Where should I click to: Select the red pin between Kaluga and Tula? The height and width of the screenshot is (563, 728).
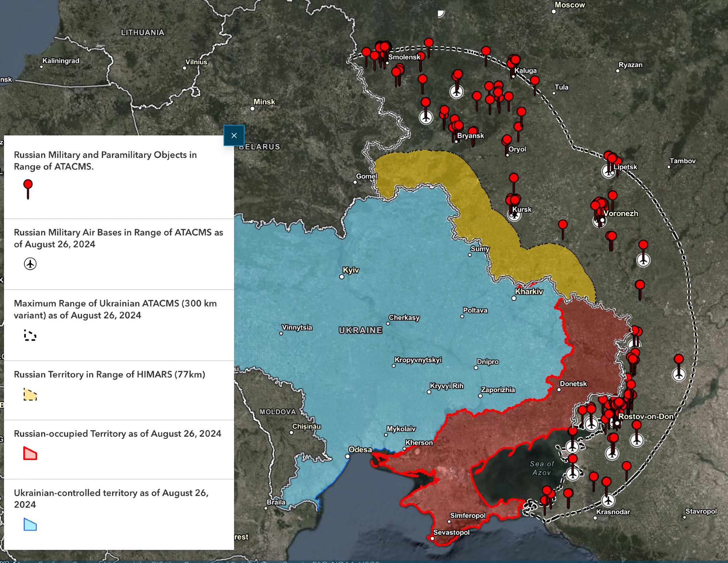click(x=535, y=85)
